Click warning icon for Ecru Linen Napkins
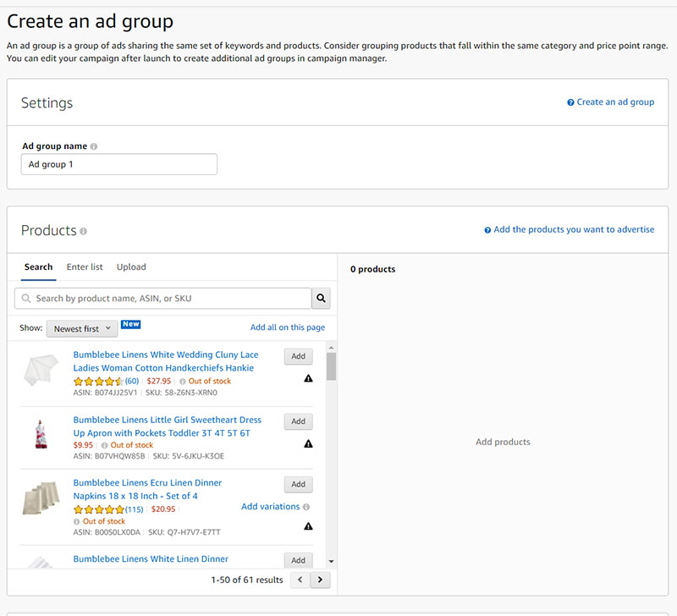Screen dimensions: 677x616 [x=308, y=526]
